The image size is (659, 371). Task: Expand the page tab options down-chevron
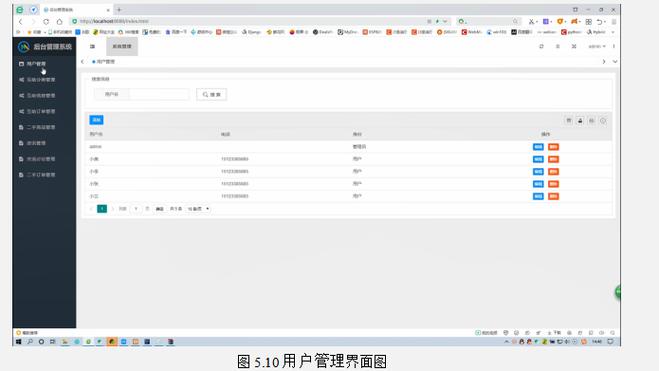[x=615, y=62]
